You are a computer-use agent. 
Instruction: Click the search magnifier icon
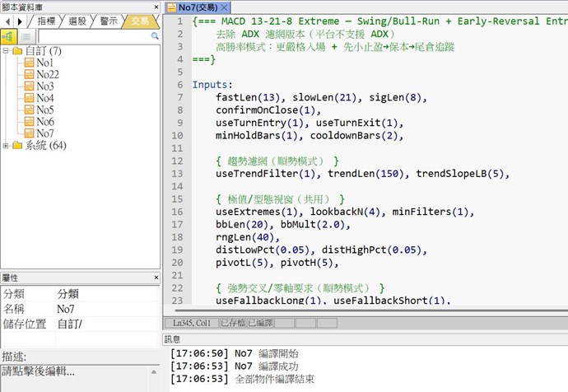click(x=155, y=36)
